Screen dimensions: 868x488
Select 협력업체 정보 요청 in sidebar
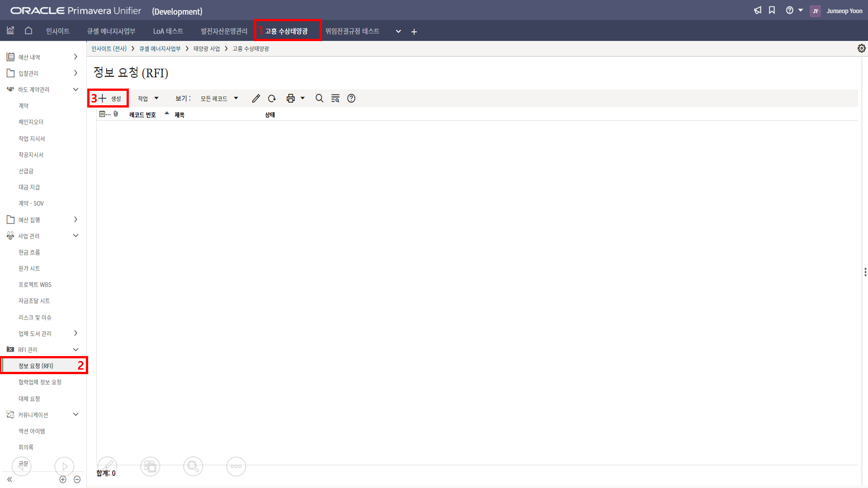point(40,382)
